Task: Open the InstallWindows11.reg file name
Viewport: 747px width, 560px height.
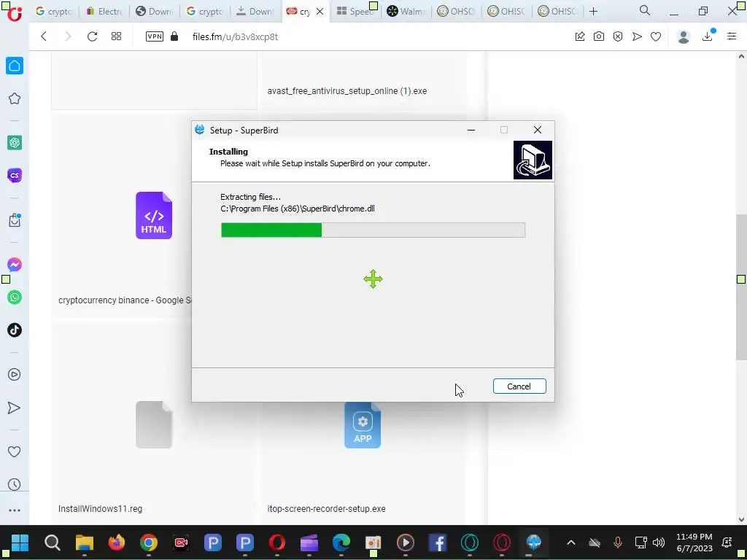Action: (x=100, y=509)
